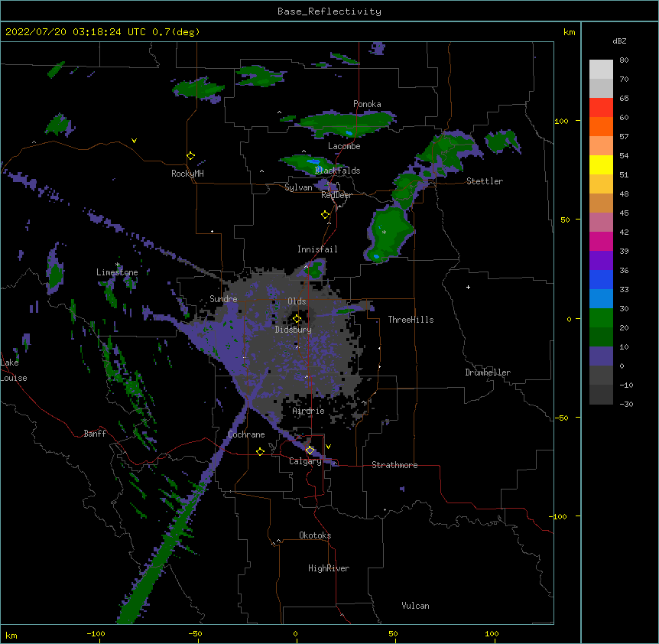Select the yellow diamond marker beside Cochrane
This screenshot has width=659, height=644.
(x=260, y=451)
